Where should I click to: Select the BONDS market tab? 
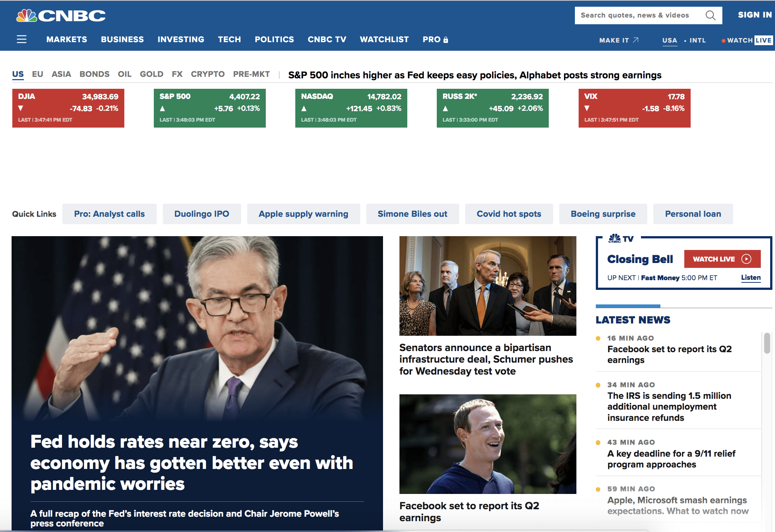click(x=94, y=74)
